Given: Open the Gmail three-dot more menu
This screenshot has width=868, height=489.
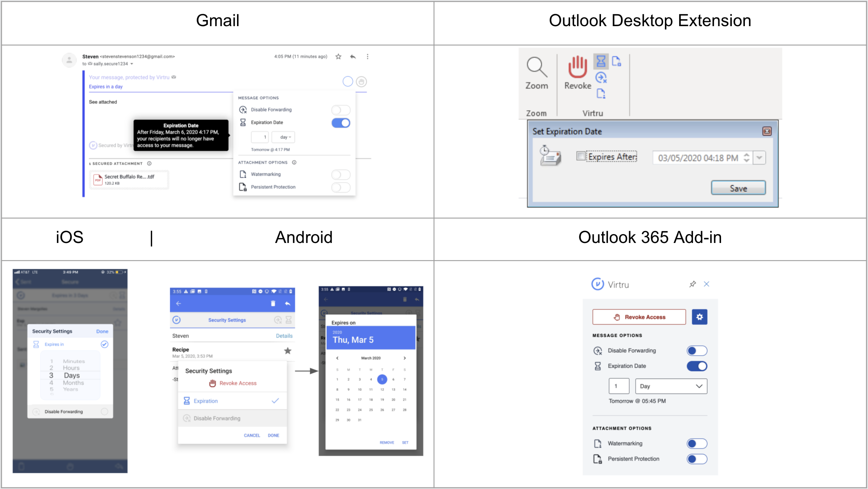Looking at the screenshot, I should (x=367, y=57).
